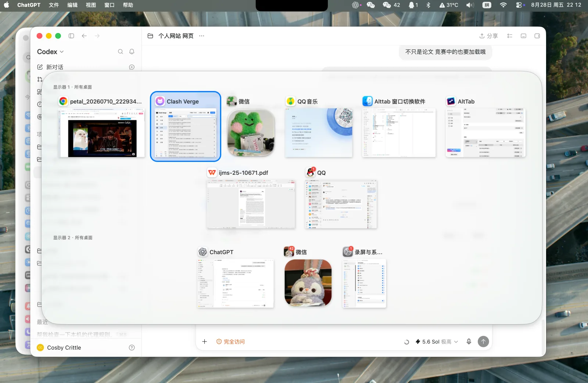588x383 pixels.
Task: Click the search icon in Codex sidebar
Action: [121, 52]
